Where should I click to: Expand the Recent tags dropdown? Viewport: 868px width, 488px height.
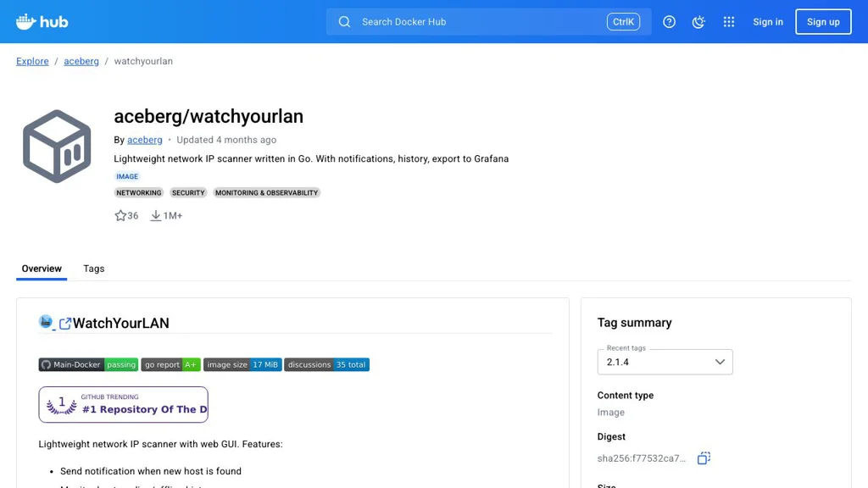pyautogui.click(x=665, y=362)
